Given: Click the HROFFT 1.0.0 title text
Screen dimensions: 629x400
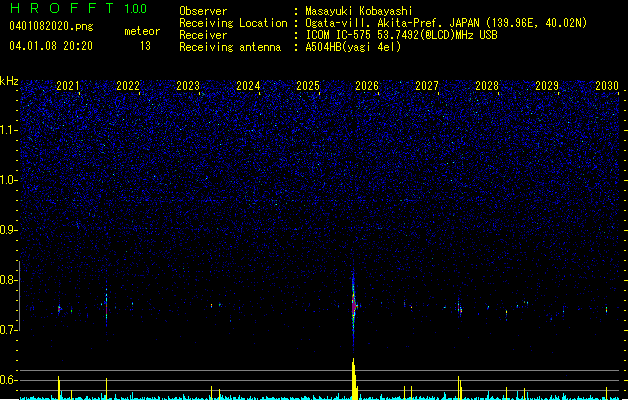Looking at the screenshot, I should (x=78, y=8).
